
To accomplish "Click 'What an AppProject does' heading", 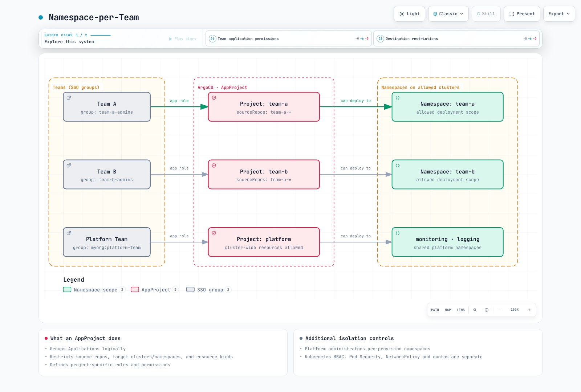I will [85, 338].
